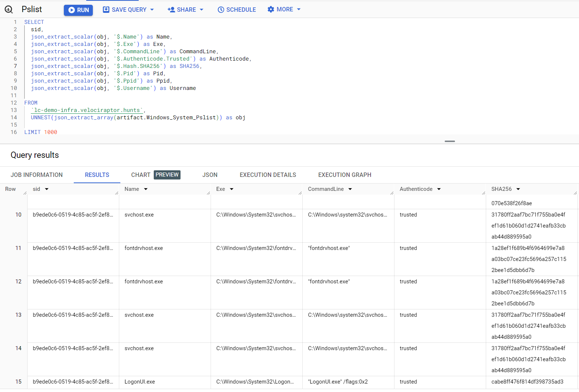The height and width of the screenshot is (392, 579).
Task: Open the Execution Details tab
Action: coord(268,175)
